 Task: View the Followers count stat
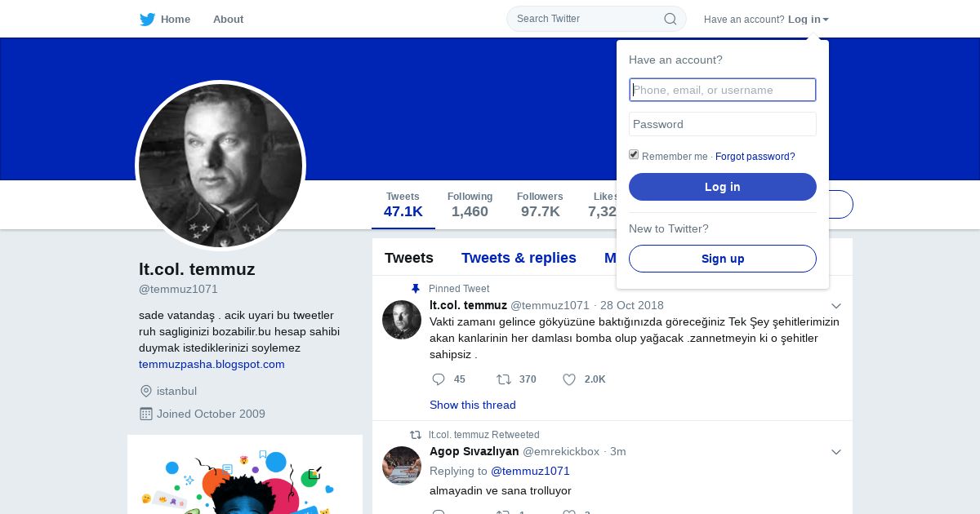click(540, 205)
